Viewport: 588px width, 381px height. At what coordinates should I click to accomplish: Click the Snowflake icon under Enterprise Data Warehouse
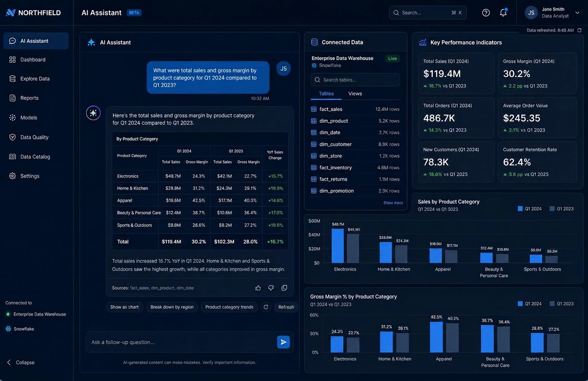coord(314,66)
